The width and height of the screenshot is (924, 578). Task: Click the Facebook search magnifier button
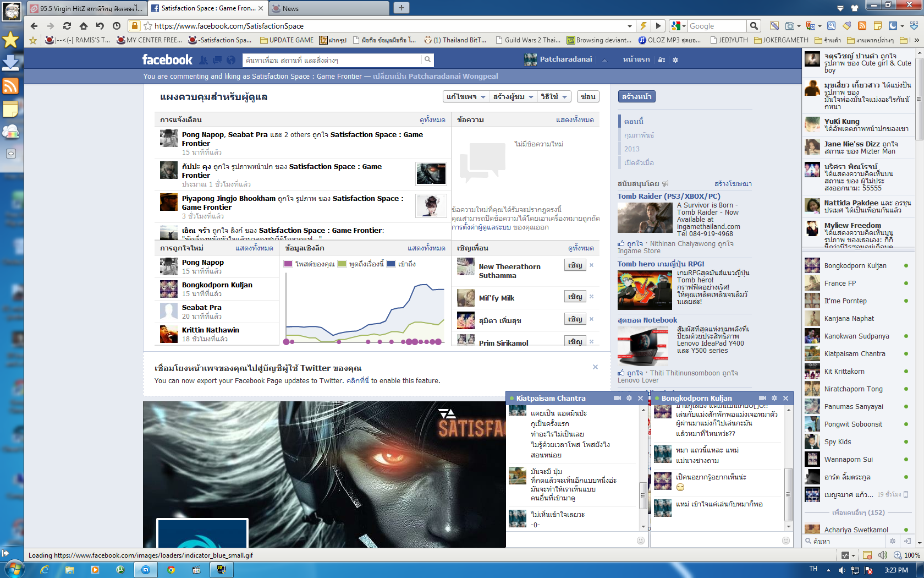(427, 59)
